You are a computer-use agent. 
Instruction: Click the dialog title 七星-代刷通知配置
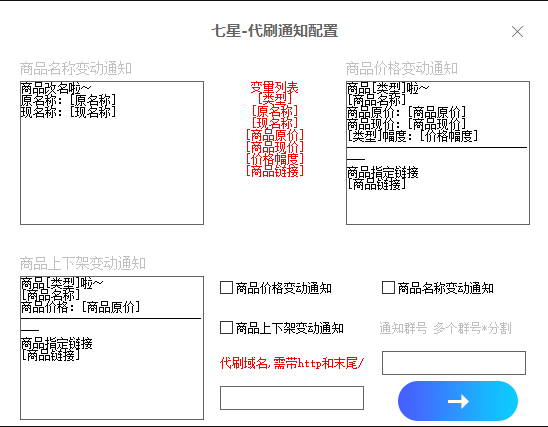[275, 31]
